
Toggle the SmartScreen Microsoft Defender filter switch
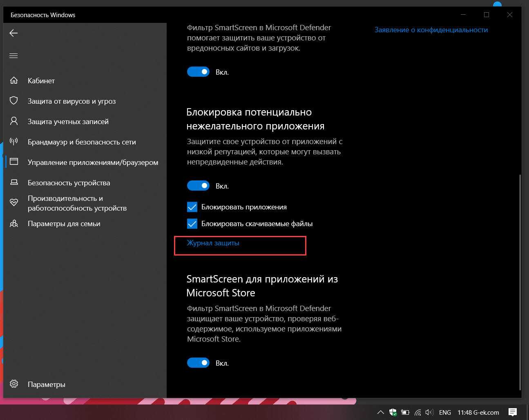pyautogui.click(x=198, y=72)
